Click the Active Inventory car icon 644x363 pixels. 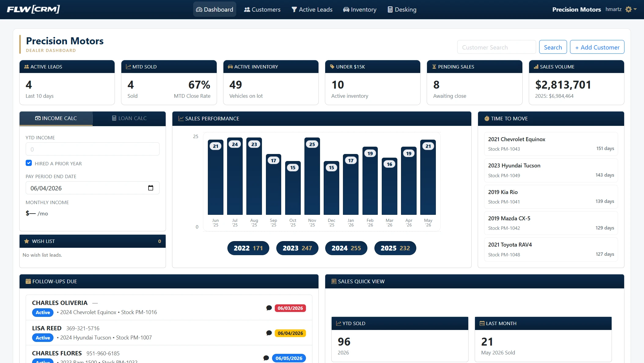coord(230,67)
